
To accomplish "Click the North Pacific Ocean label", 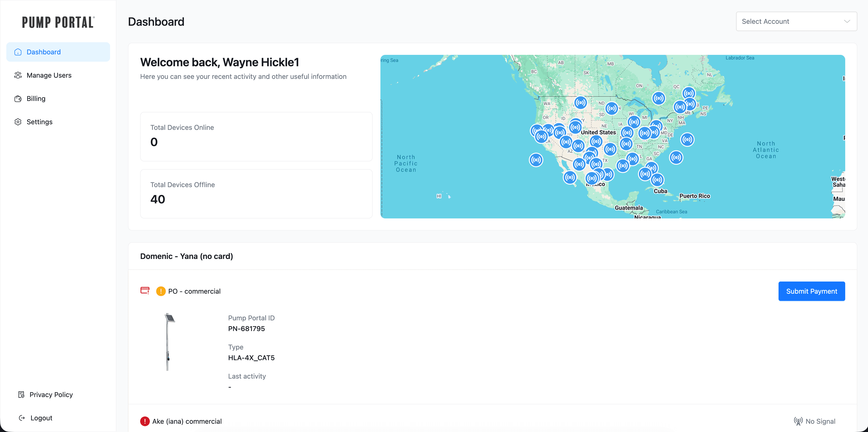I will (x=406, y=163).
